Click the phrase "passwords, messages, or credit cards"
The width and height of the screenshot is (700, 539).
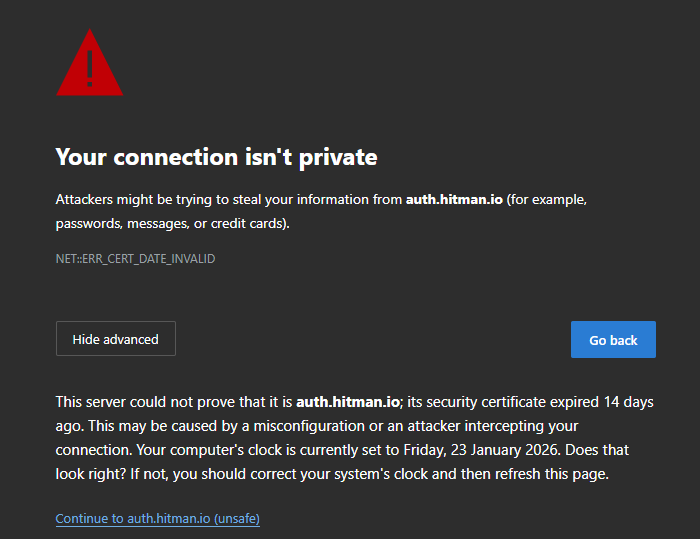(x=170, y=224)
